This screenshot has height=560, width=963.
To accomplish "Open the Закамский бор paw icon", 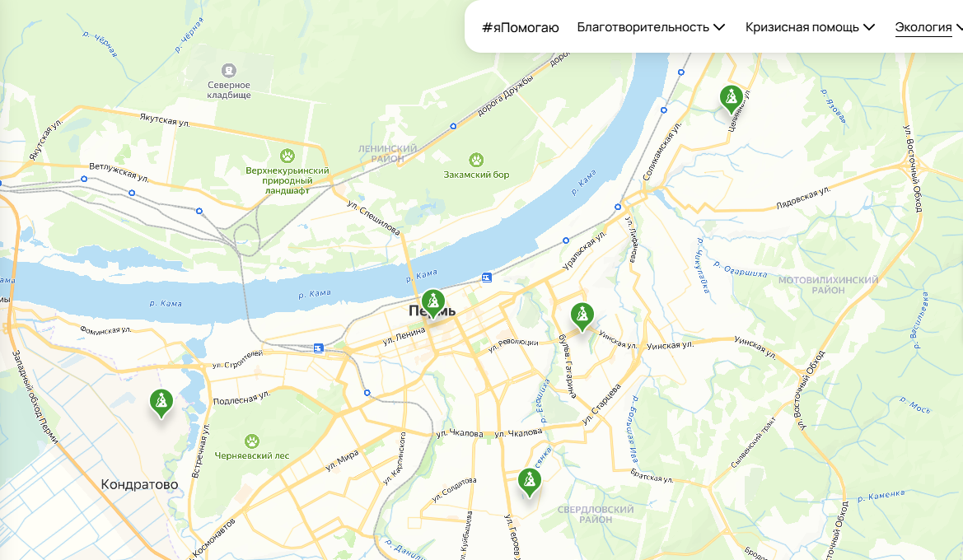I will (x=476, y=161).
